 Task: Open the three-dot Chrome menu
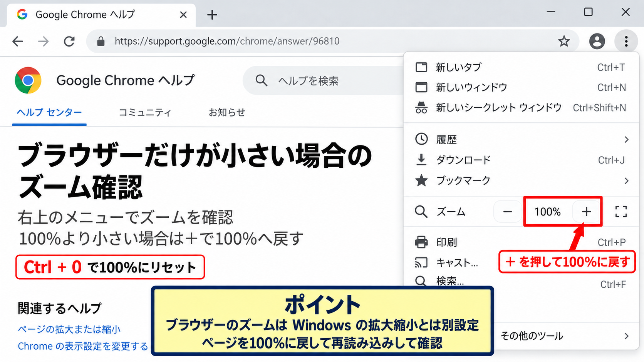626,41
